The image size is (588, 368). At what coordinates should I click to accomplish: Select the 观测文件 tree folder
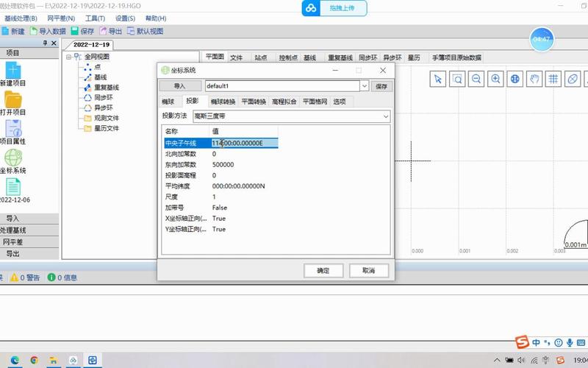107,118
